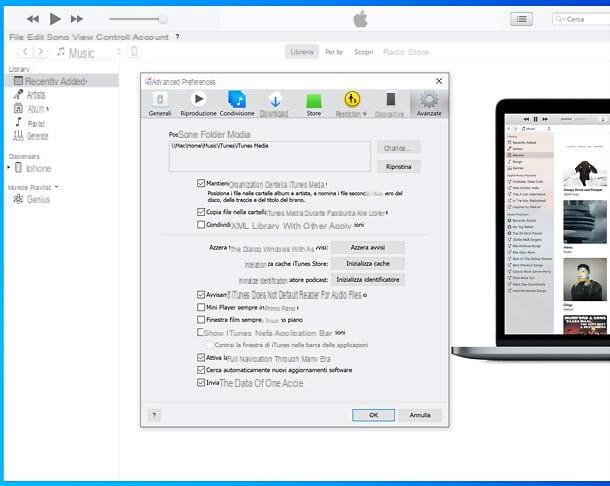Open the ? help menu
The image size is (610, 486).
pyautogui.click(x=177, y=37)
